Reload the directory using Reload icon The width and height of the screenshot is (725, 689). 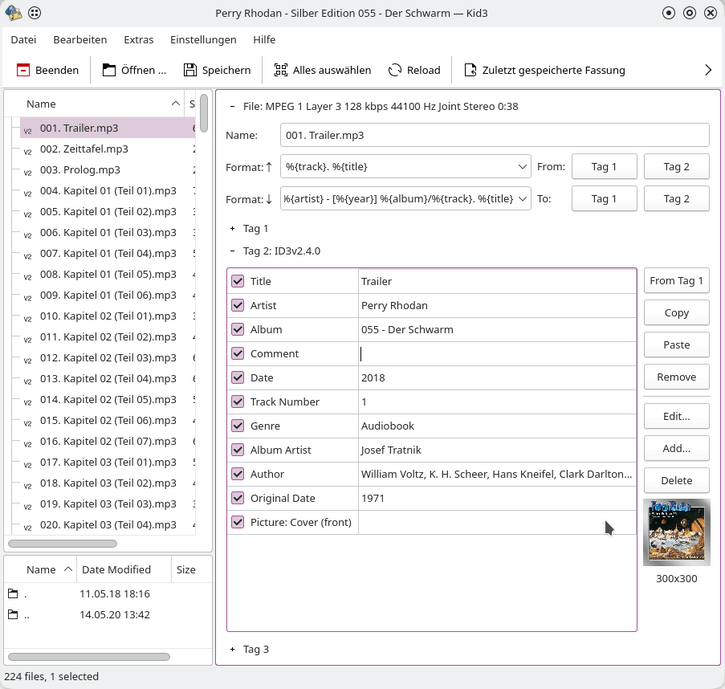pos(395,70)
